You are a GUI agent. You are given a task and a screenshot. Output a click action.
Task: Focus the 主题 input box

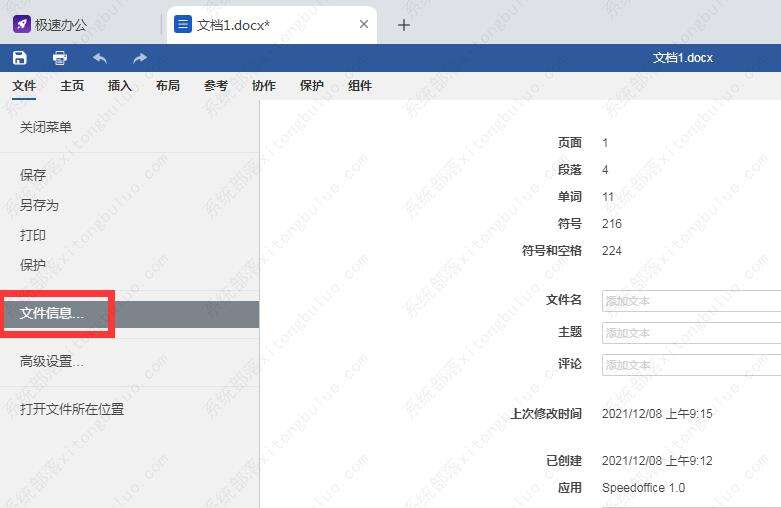coord(691,333)
